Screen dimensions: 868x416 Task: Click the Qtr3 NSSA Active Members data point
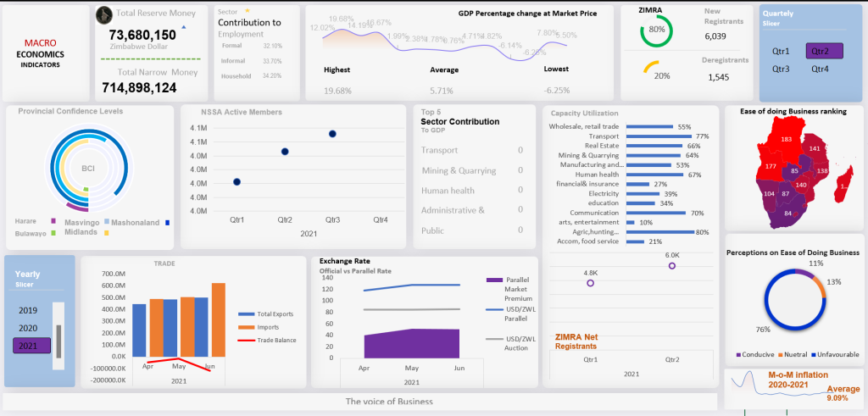pyautogui.click(x=332, y=134)
